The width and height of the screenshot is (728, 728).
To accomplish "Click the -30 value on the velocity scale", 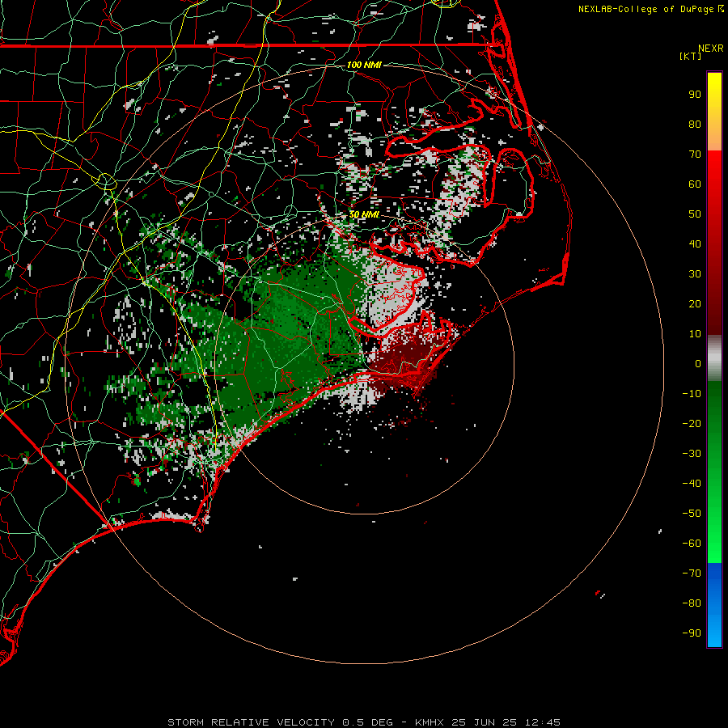I will click(692, 454).
